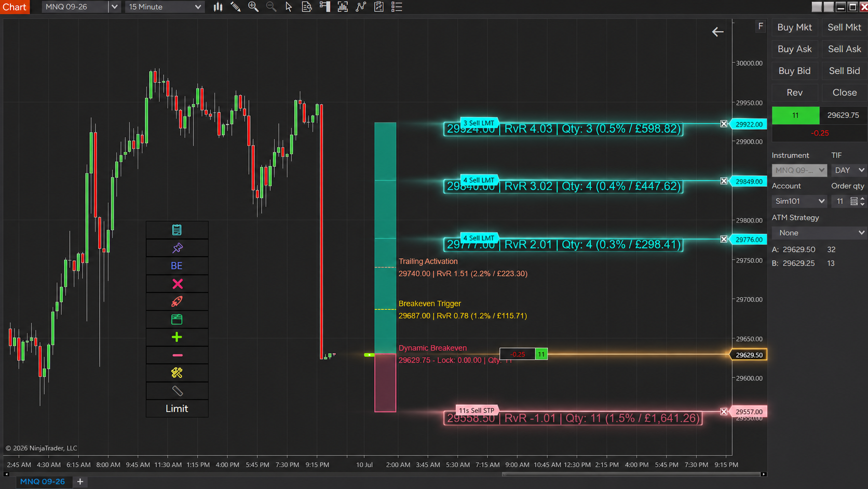Click the green position quantity 11 box
The width and height of the screenshot is (868, 489).
795,115
